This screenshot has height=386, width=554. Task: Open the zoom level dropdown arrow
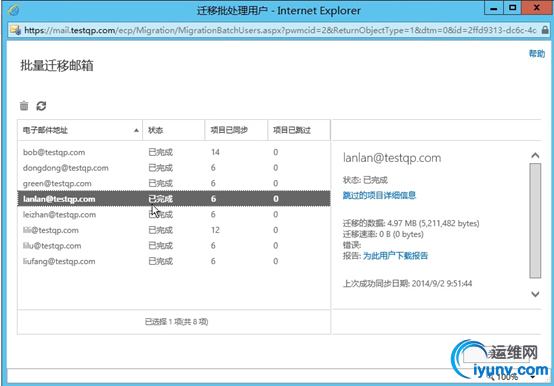(x=533, y=378)
